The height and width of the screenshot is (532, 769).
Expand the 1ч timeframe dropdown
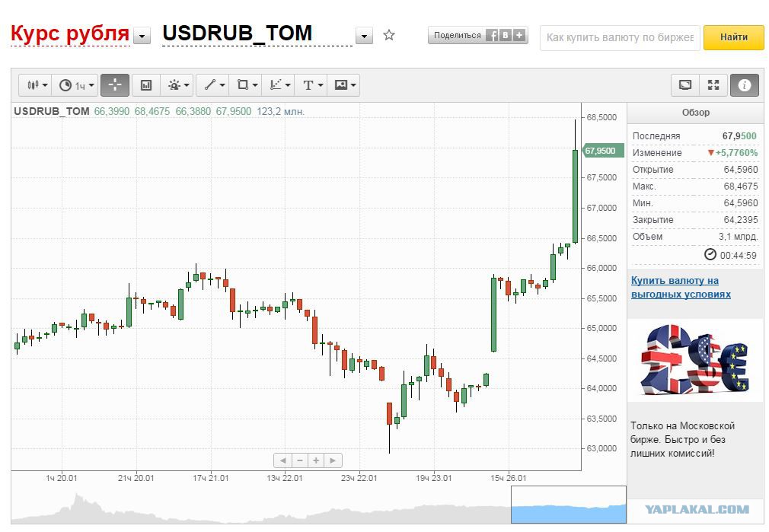coord(78,85)
